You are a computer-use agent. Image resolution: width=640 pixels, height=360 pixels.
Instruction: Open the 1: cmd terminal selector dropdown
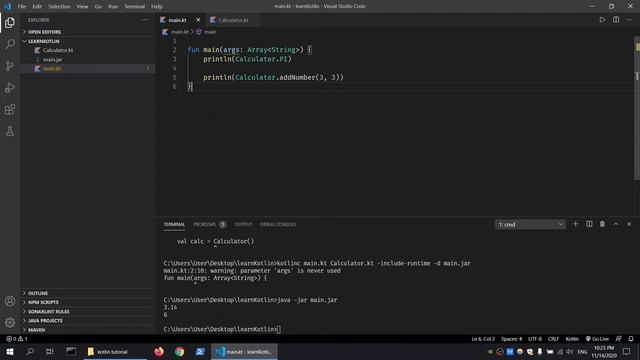tap(530, 224)
